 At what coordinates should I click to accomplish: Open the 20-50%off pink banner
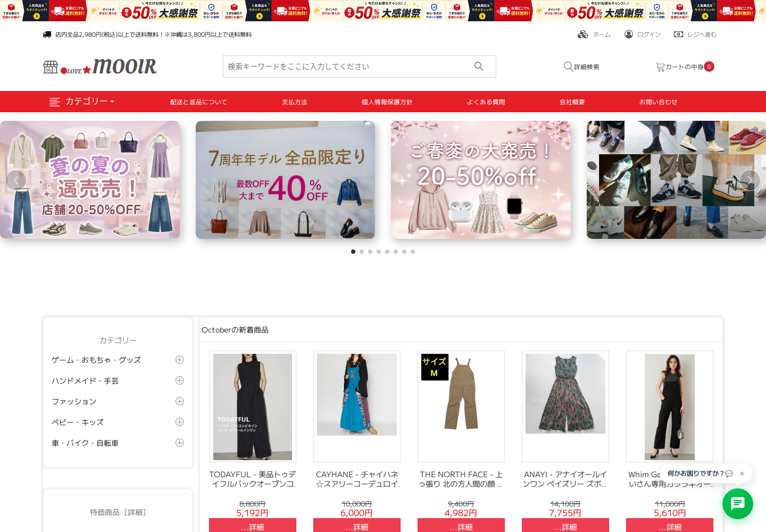pyautogui.click(x=481, y=180)
